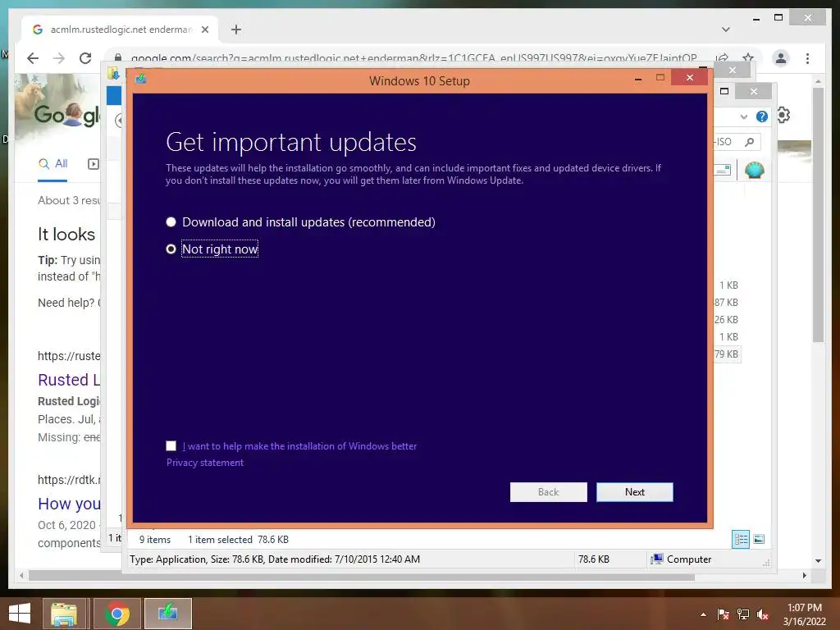This screenshot has width=840, height=630.
Task: Reload the Chrome page
Action: pos(85,58)
